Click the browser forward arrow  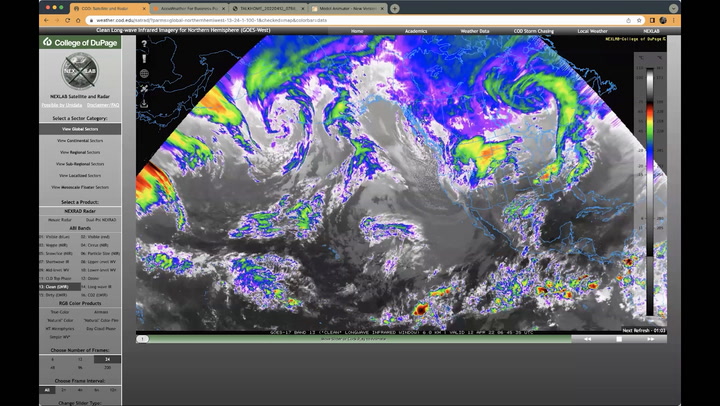(x=57, y=20)
